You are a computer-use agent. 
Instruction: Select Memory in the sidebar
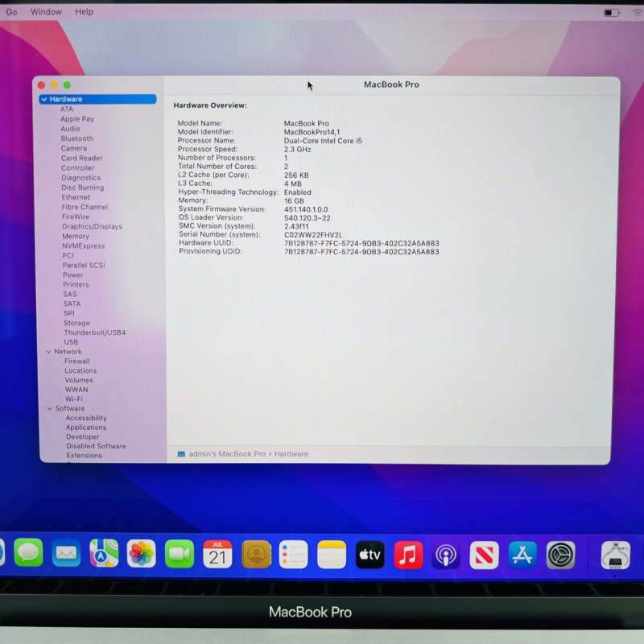coord(76,236)
